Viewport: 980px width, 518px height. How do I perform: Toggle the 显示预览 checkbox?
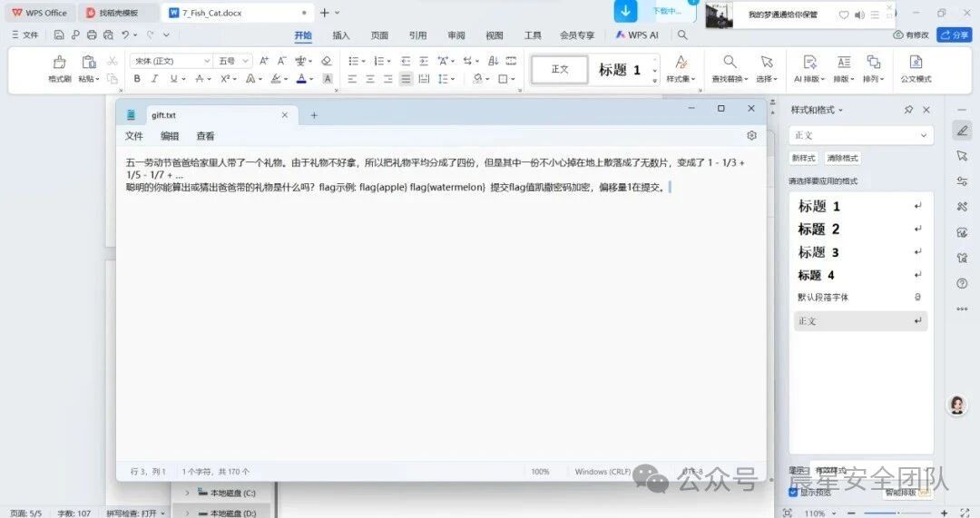tap(793, 493)
